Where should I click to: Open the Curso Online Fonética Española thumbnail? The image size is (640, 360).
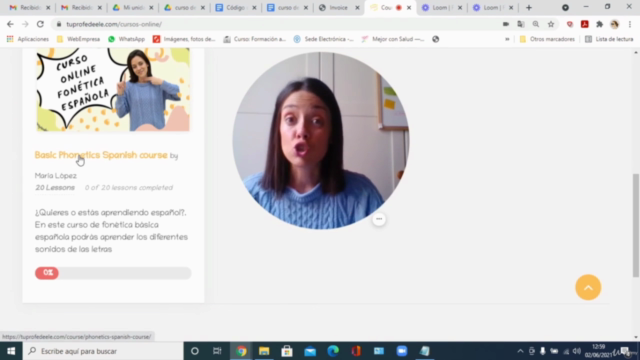[x=113, y=89]
